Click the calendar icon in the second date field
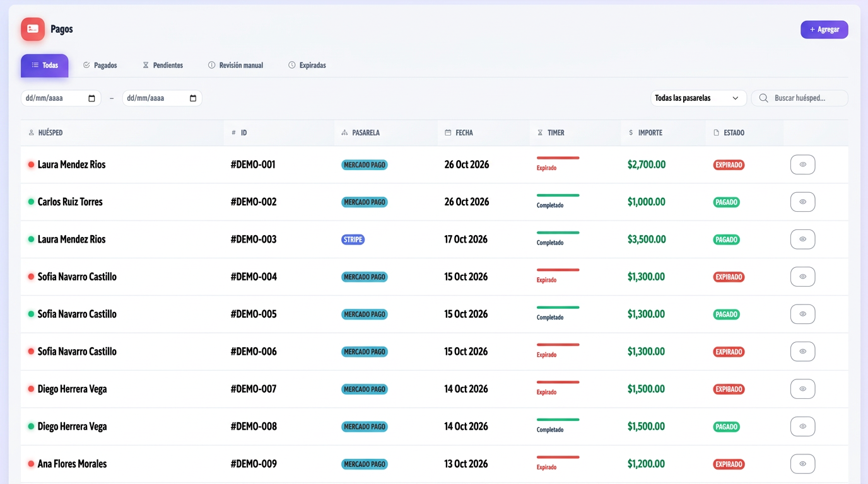Screen dimensions: 868x484 point(193,98)
